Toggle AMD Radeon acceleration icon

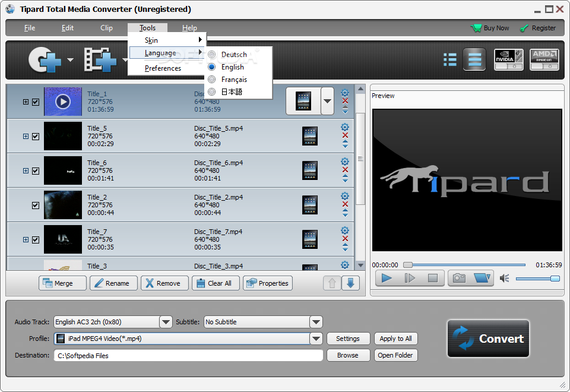coord(544,59)
